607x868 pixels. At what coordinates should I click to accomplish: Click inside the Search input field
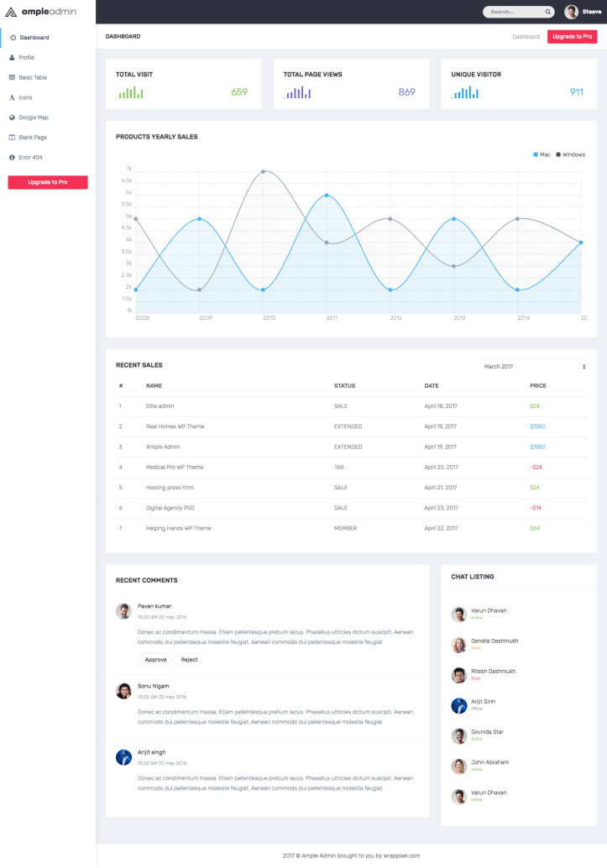tap(514, 12)
